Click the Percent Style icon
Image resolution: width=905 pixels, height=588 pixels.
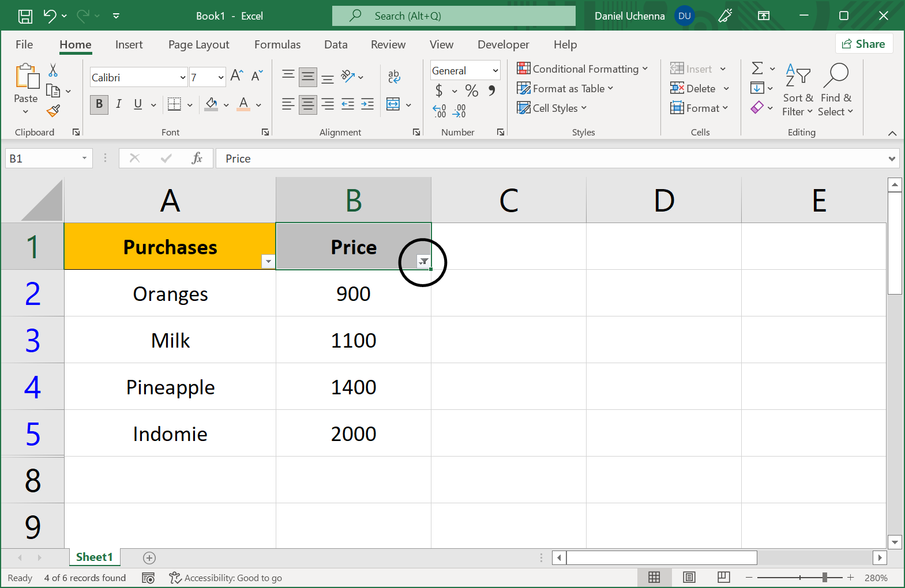(x=471, y=91)
